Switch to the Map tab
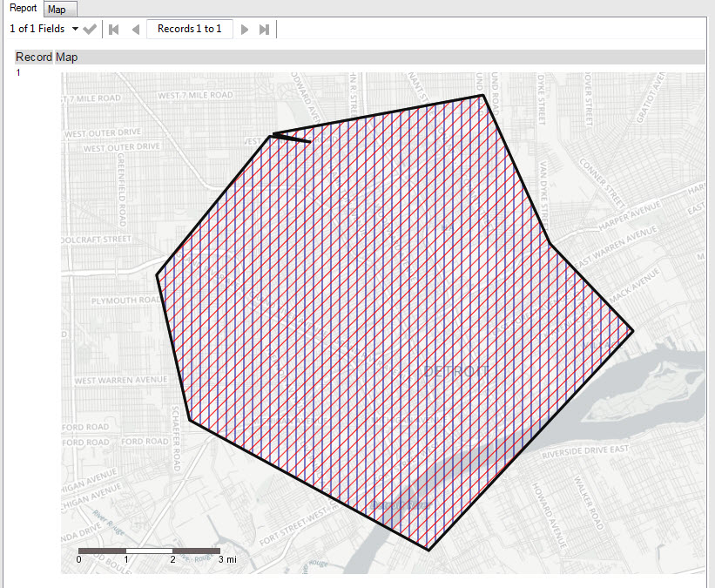This screenshot has width=715, height=588. pos(58,9)
